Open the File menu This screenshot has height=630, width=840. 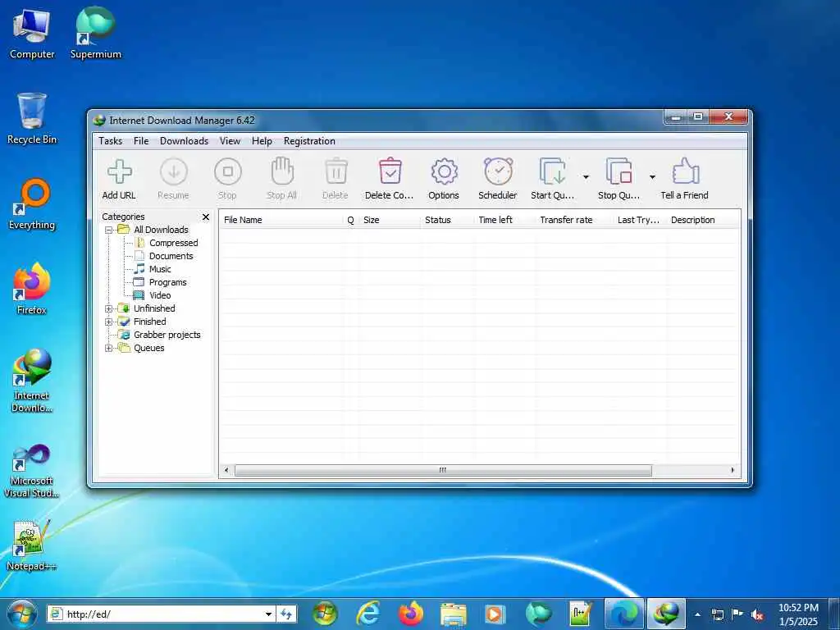pyautogui.click(x=141, y=141)
